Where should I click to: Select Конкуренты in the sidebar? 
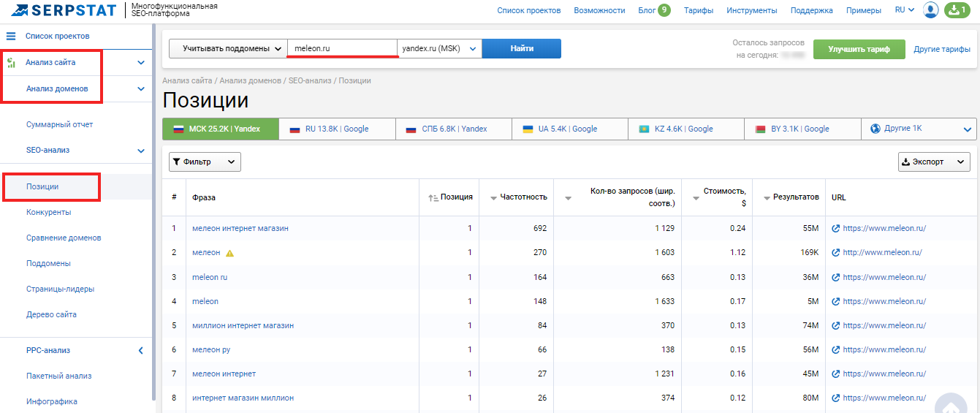click(x=48, y=213)
